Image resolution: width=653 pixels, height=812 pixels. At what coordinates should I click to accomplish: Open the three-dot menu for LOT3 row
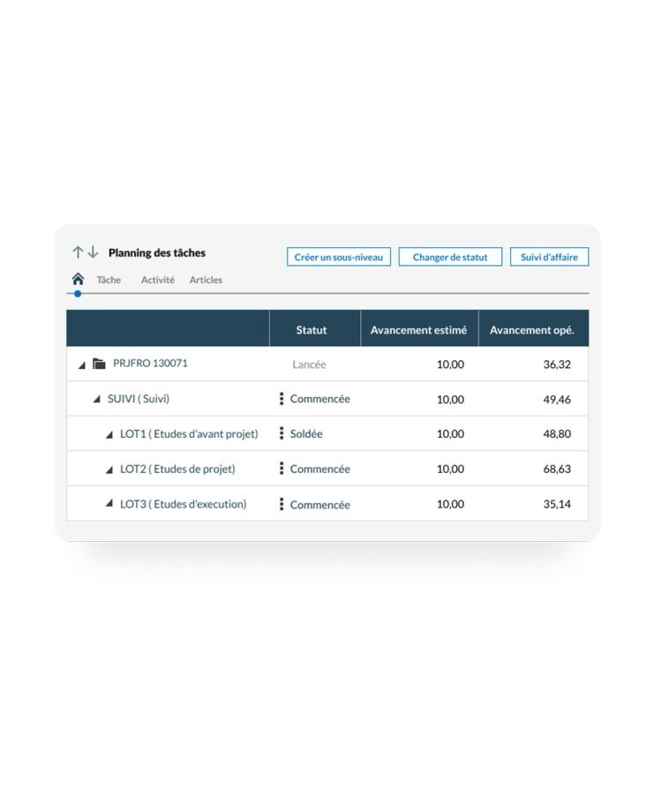click(x=281, y=504)
